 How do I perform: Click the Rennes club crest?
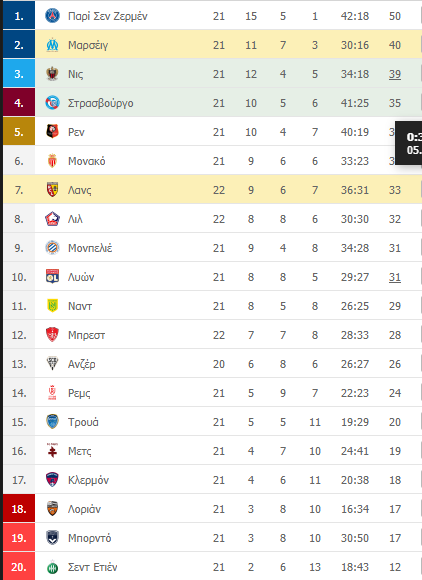click(x=53, y=132)
